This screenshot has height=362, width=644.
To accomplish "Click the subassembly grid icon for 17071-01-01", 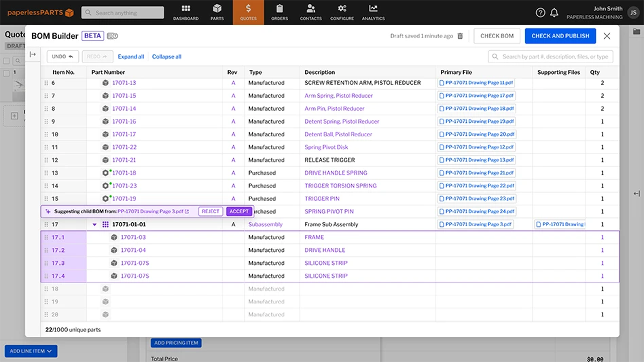I will [x=105, y=224].
